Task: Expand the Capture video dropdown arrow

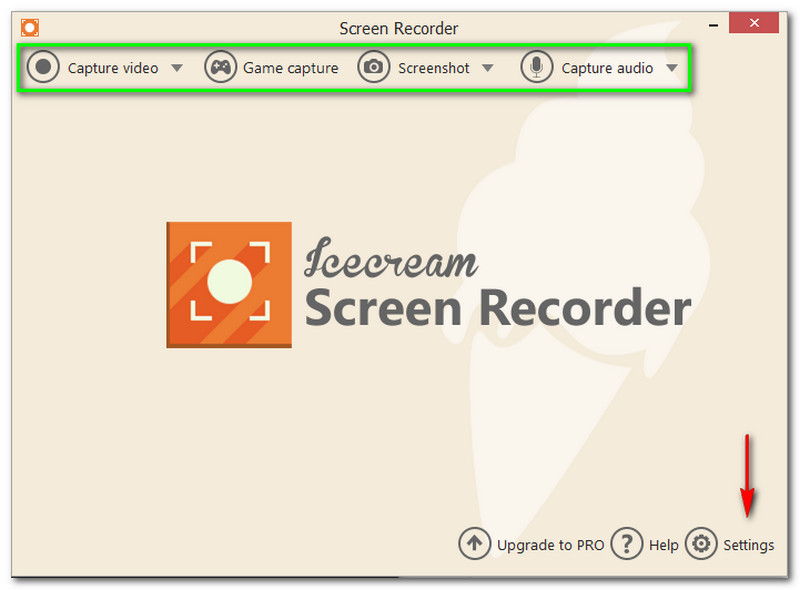Action: (177, 68)
